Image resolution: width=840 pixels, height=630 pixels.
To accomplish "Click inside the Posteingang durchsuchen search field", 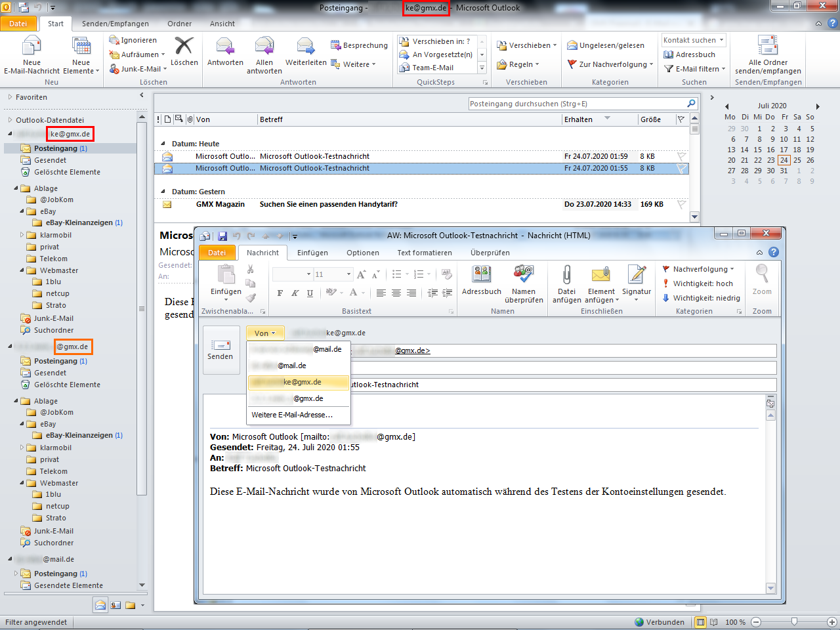I will [x=577, y=103].
